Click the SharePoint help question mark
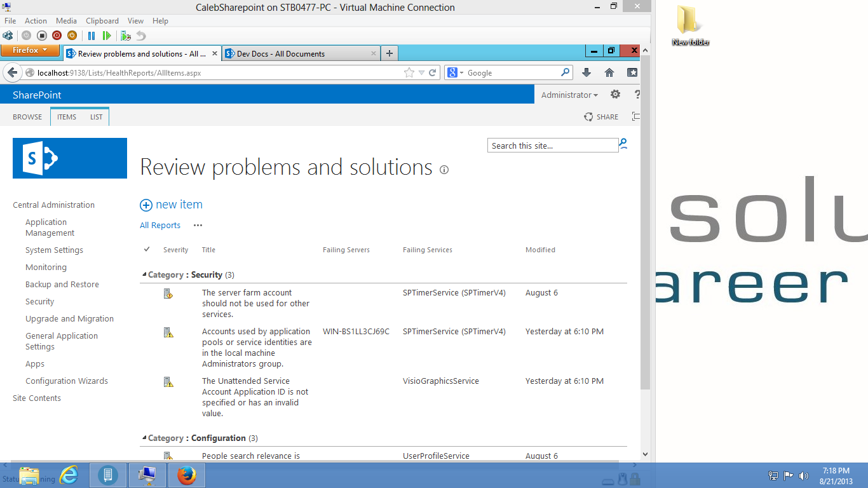Viewport: 868px width, 488px height. [637, 95]
